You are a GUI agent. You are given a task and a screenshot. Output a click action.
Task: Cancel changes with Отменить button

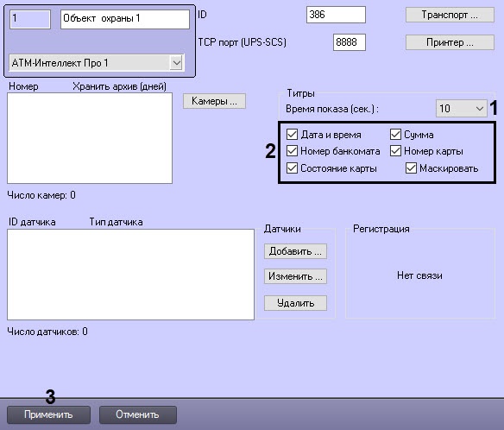(x=138, y=414)
